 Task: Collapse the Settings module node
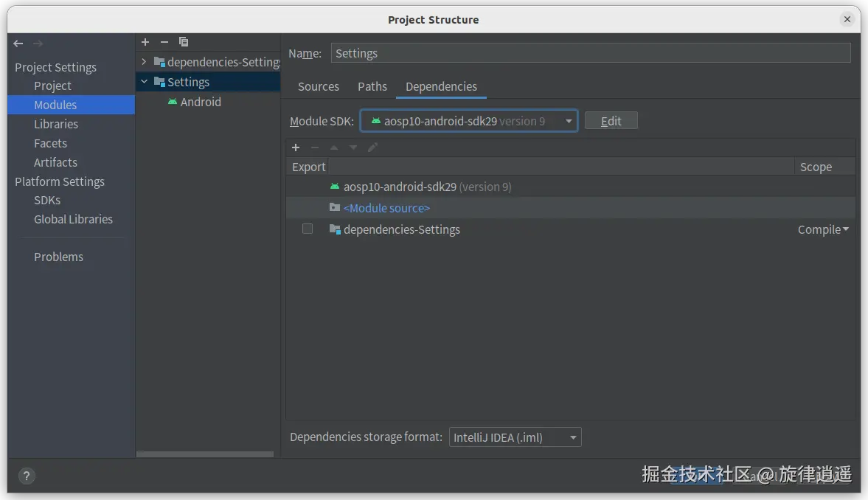pyautogui.click(x=144, y=82)
